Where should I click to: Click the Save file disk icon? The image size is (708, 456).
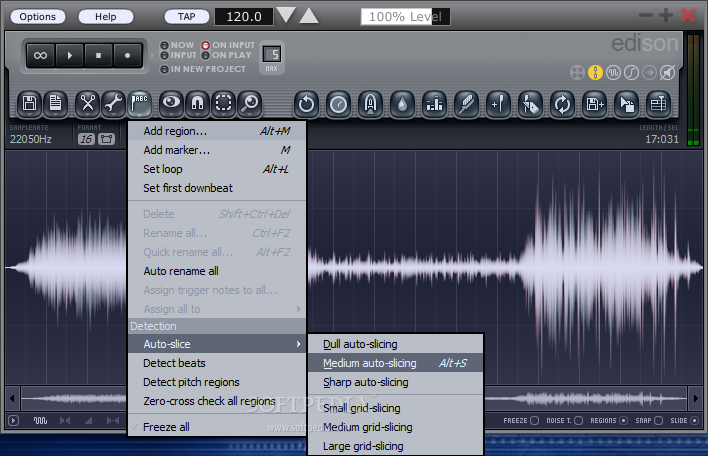[29, 103]
